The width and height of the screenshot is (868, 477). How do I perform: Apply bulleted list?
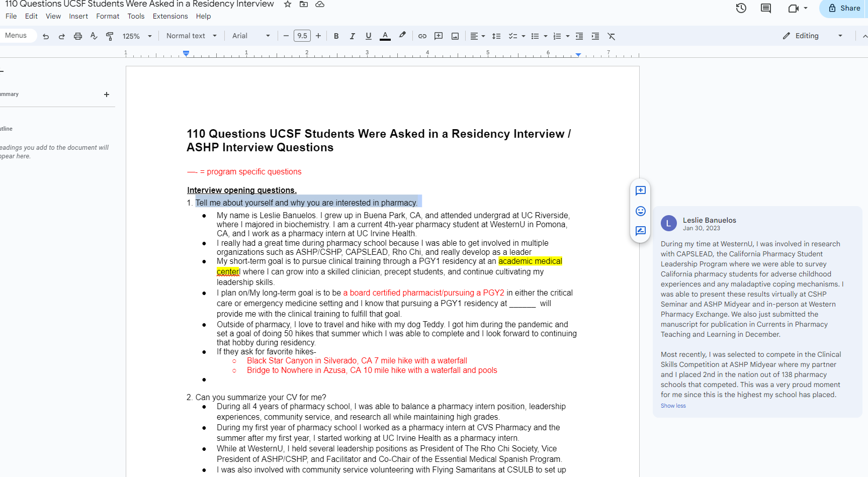click(535, 36)
